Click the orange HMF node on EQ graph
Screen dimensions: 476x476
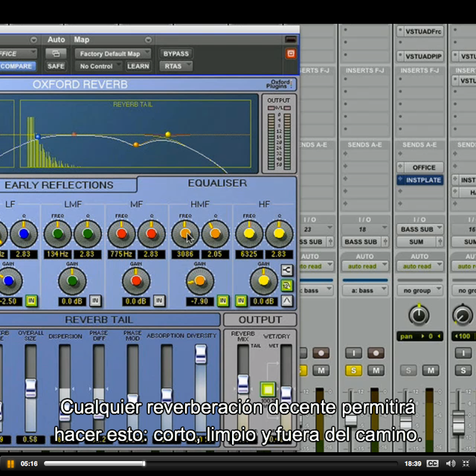136,145
